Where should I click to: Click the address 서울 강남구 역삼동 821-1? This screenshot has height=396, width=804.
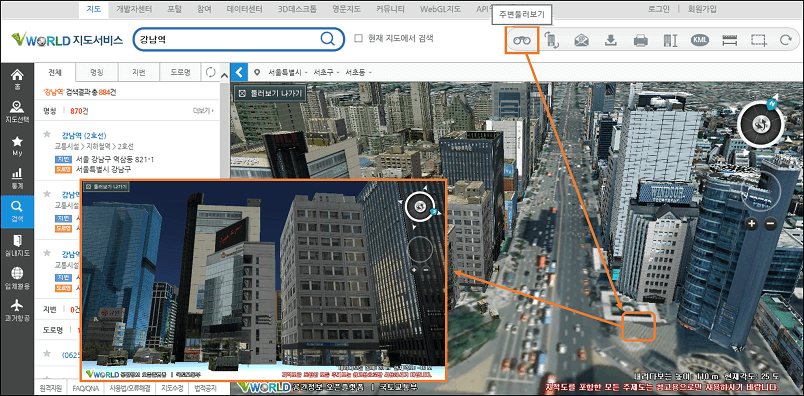click(x=114, y=159)
